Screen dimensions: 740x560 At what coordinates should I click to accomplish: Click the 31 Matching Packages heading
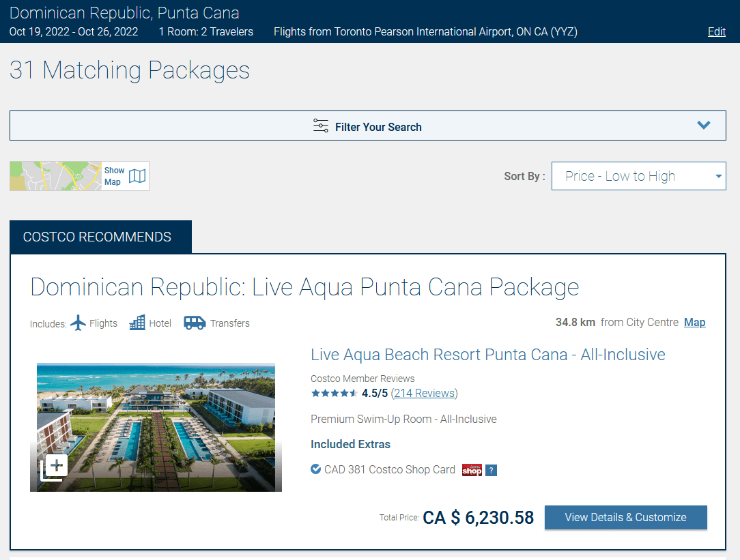[x=130, y=71]
